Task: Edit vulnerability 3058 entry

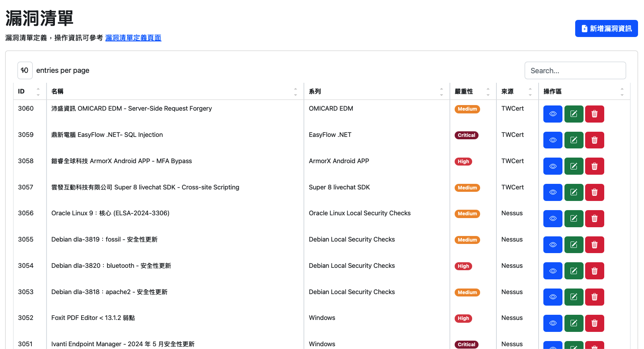Action: pyautogui.click(x=574, y=166)
